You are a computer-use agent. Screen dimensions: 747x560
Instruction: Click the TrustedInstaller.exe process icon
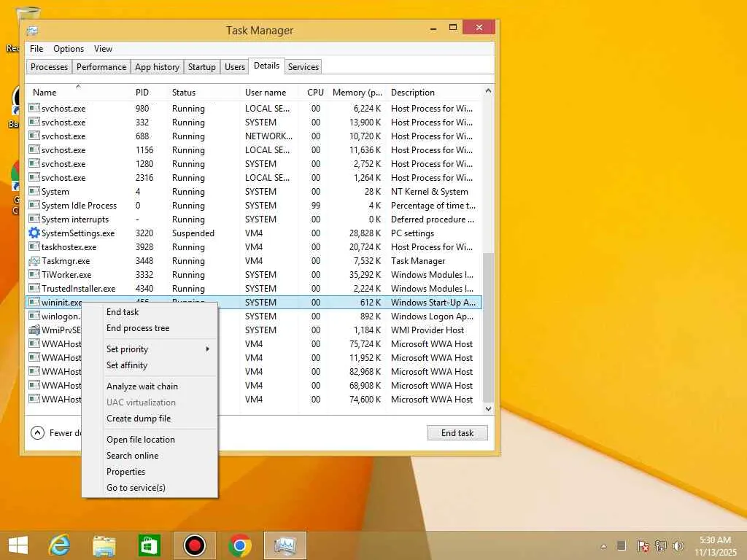click(34, 288)
